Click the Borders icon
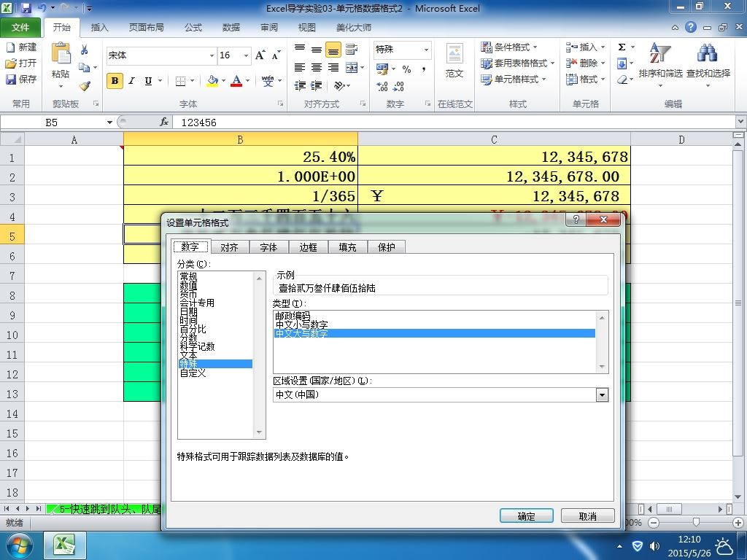747x560 pixels. [x=180, y=81]
